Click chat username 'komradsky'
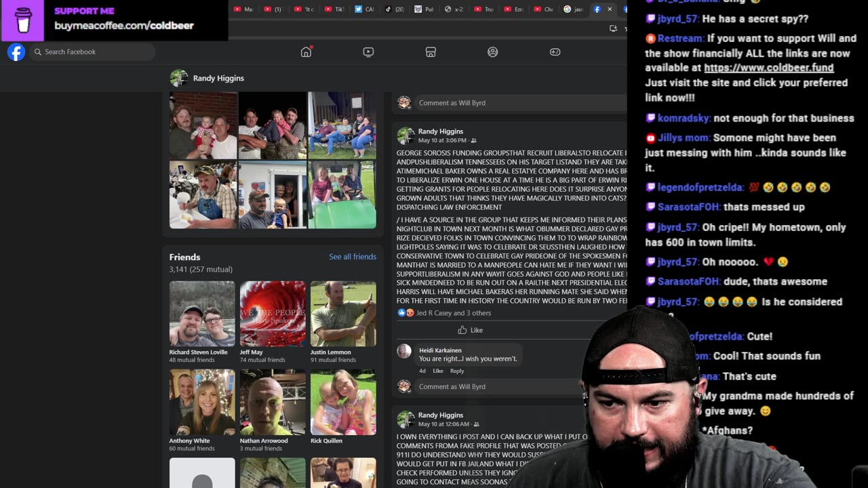The height and width of the screenshot is (488, 868). pyautogui.click(x=684, y=119)
